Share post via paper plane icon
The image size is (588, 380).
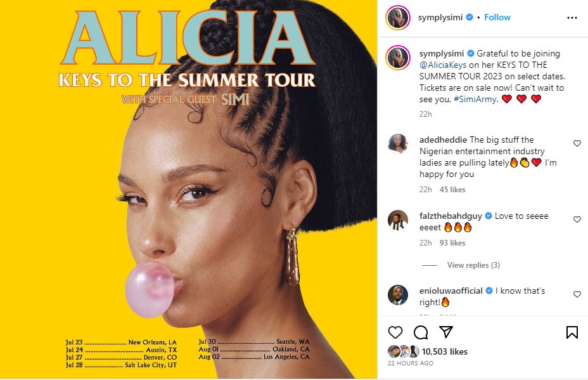[x=446, y=332]
